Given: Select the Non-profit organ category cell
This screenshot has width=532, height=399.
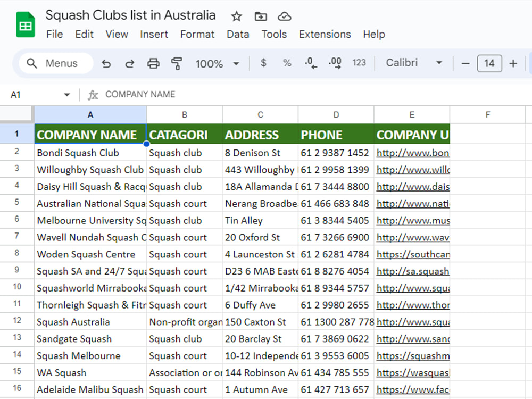Looking at the screenshot, I should [x=184, y=322].
